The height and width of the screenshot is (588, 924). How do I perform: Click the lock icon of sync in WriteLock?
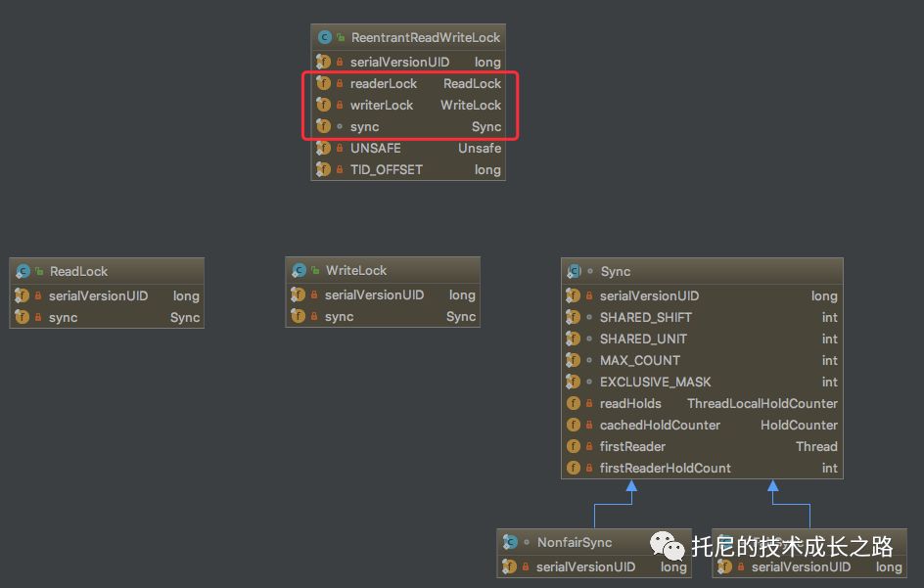click(x=314, y=316)
